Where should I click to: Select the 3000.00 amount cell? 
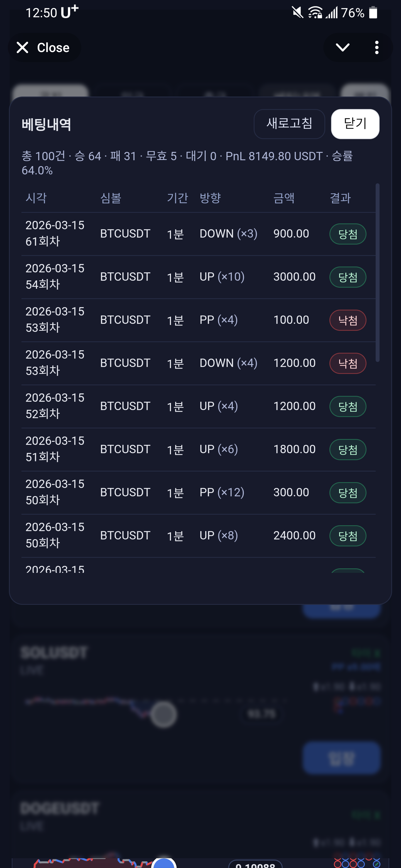(x=294, y=277)
